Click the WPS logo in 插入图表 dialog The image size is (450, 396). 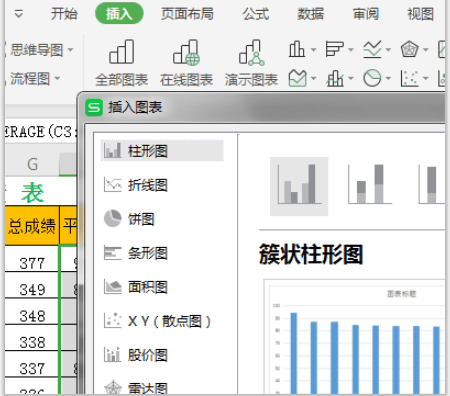tap(94, 107)
